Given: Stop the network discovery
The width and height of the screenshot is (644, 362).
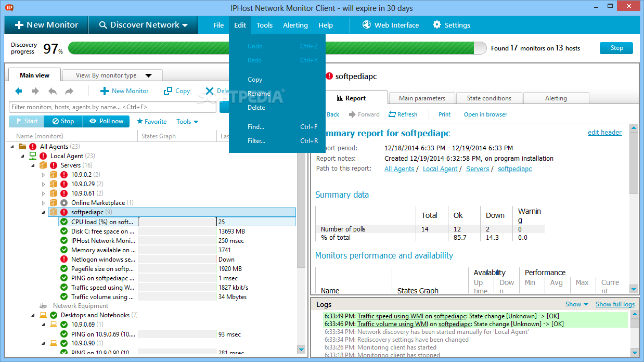Looking at the screenshot, I should click(x=616, y=48).
